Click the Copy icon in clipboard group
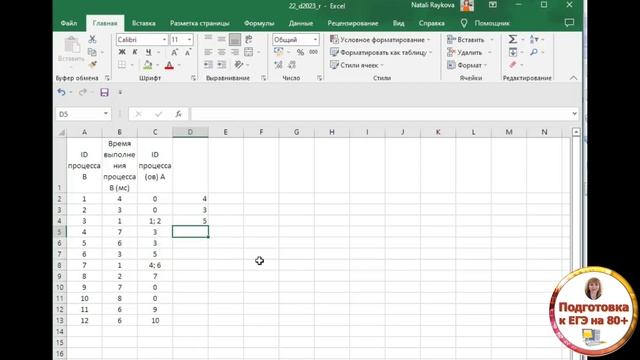640x360 pixels. pyautogui.click(x=92, y=52)
